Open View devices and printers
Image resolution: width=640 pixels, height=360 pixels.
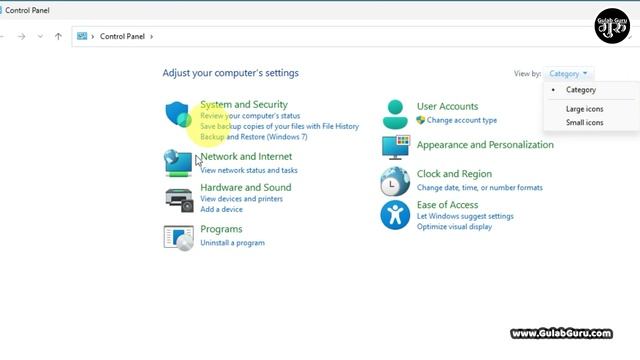[242, 199]
